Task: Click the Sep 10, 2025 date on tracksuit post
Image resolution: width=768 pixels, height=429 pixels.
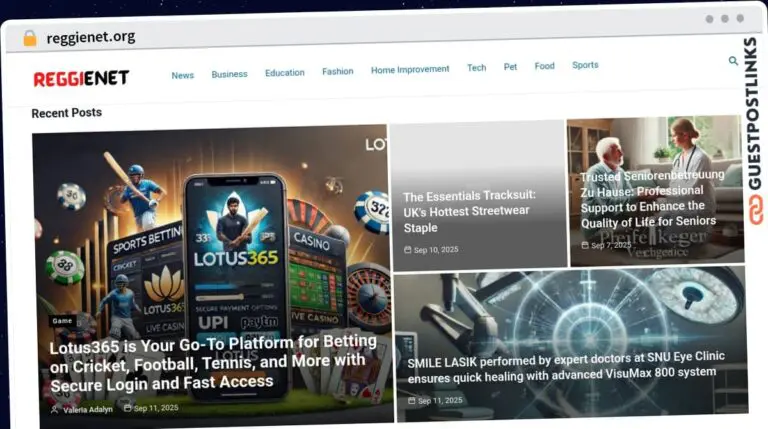Action: click(436, 250)
